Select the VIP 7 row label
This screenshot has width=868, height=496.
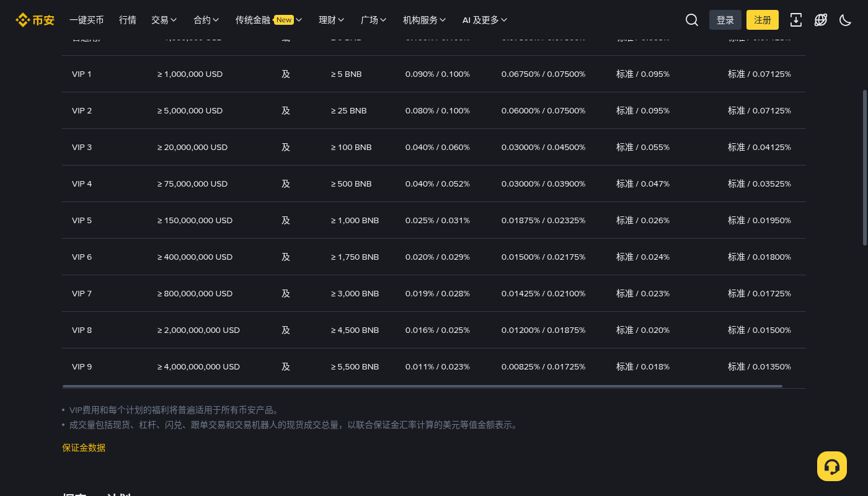click(82, 293)
